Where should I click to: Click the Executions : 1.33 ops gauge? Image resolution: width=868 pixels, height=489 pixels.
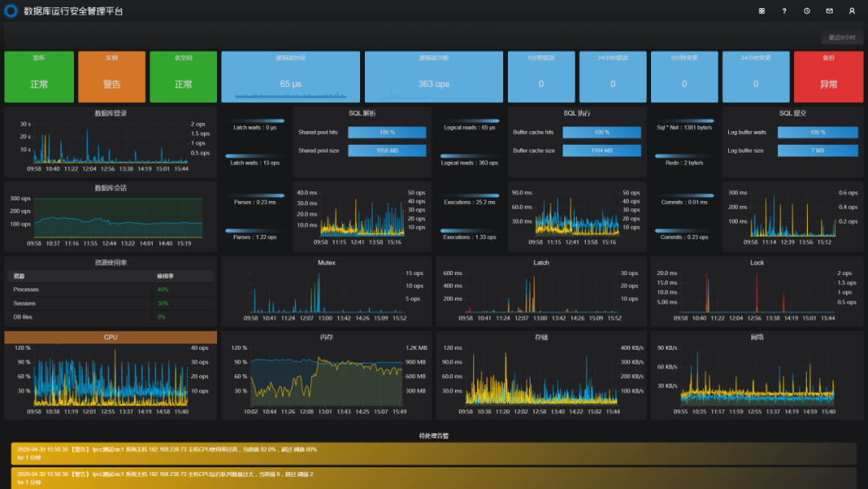click(x=469, y=234)
